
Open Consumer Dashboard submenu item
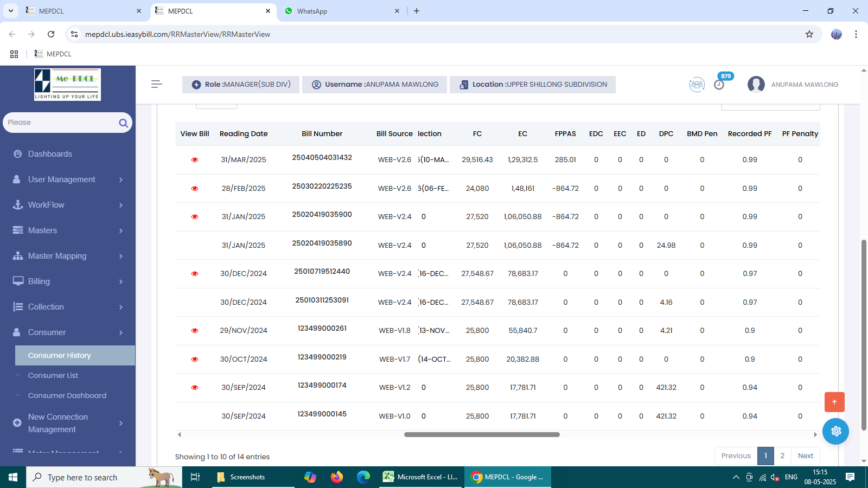tap(67, 396)
